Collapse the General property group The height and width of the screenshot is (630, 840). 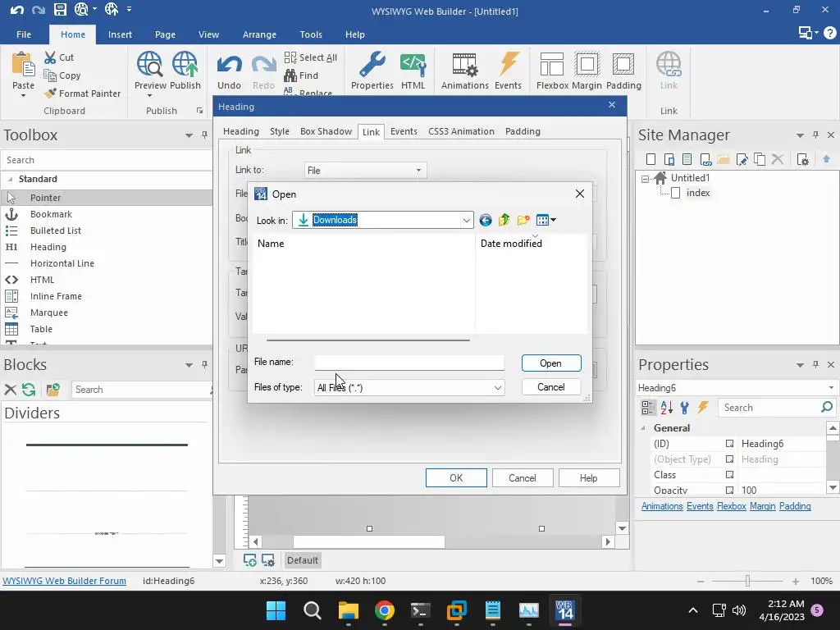(x=643, y=428)
